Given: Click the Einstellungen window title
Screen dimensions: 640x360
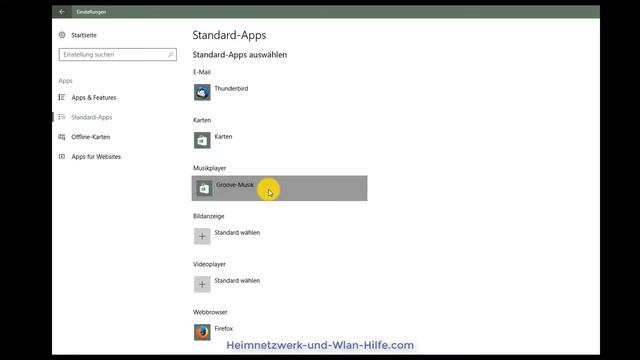Looking at the screenshot, I should point(91,12).
